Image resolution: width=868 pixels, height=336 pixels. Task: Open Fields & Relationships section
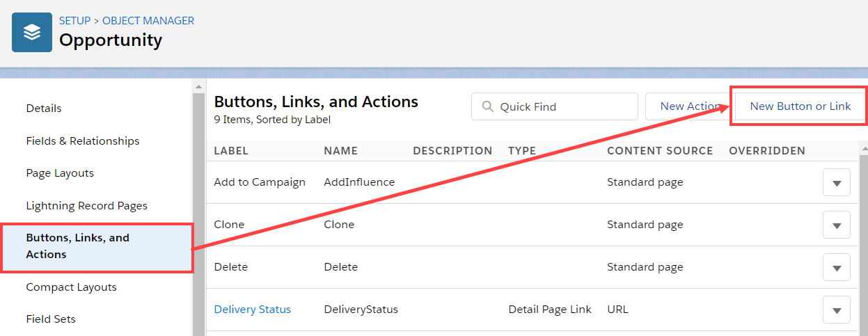pos(83,141)
